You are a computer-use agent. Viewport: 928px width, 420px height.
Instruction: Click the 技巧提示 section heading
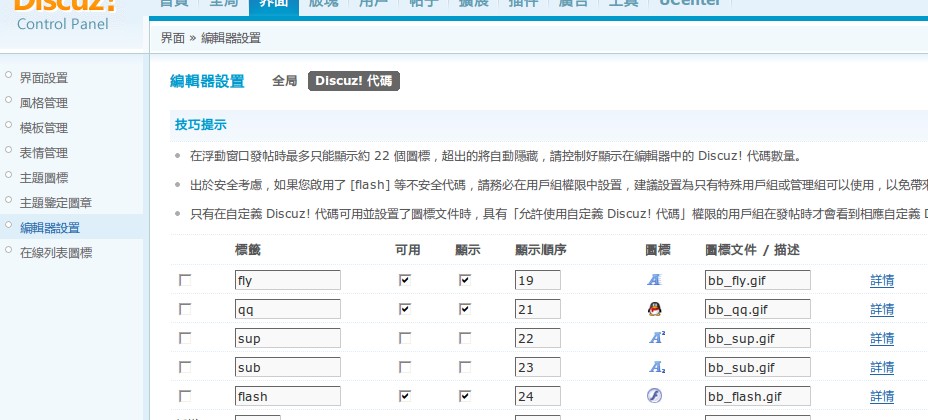click(x=201, y=125)
